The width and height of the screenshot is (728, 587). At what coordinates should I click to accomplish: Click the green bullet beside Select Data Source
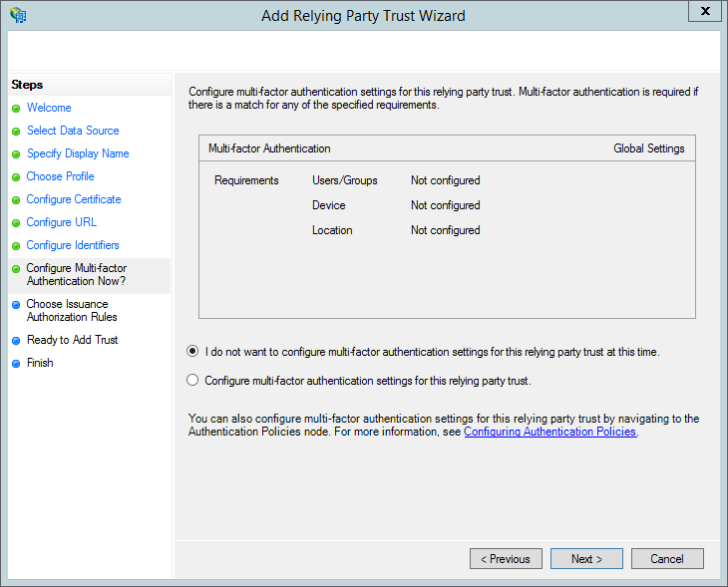[16, 132]
